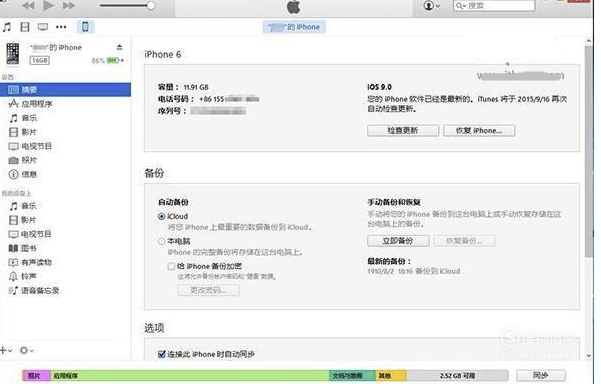Image resolution: width=601 pixels, height=384 pixels.
Task: Click the 2.52 GB 可用 free space label
Action: [x=457, y=376]
